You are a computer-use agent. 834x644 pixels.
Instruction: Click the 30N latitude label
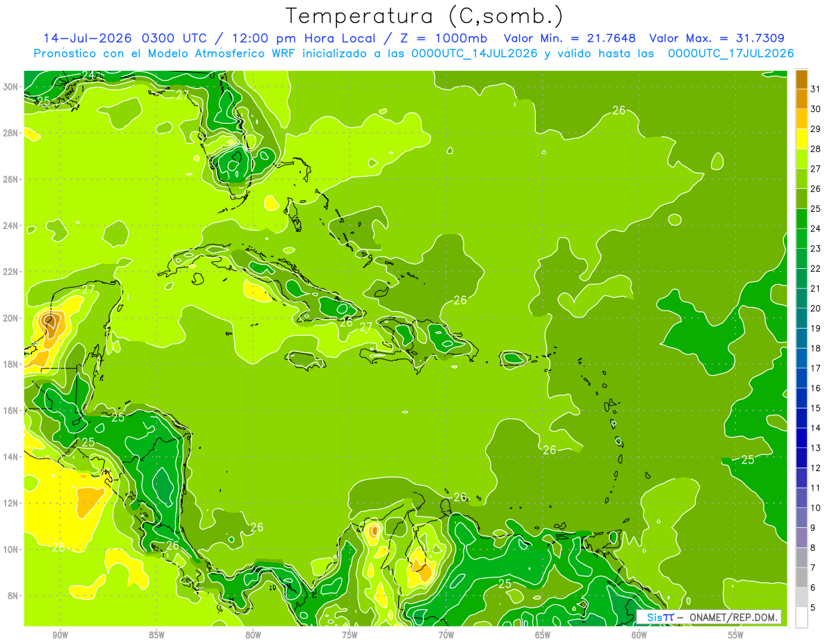coord(10,87)
